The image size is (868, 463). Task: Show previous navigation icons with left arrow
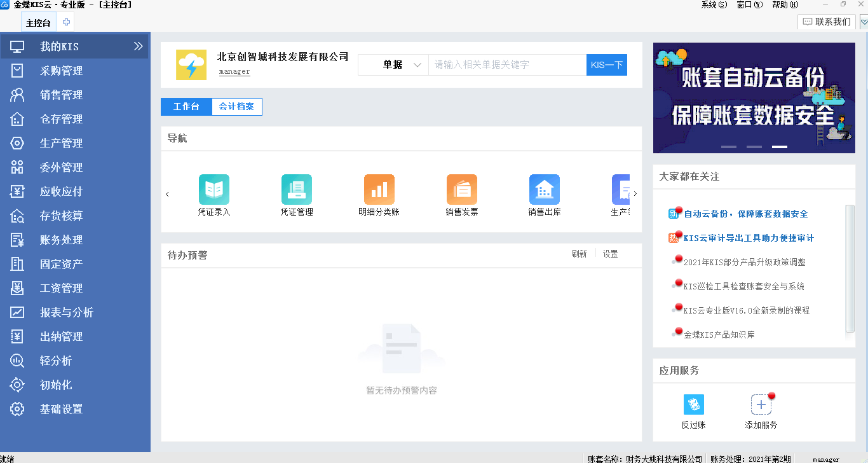167,194
